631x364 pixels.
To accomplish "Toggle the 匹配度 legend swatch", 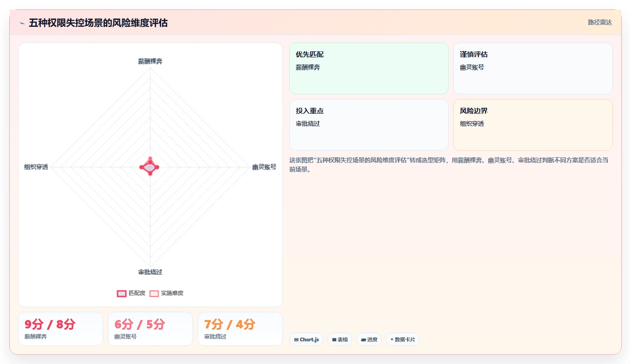I will point(122,293).
